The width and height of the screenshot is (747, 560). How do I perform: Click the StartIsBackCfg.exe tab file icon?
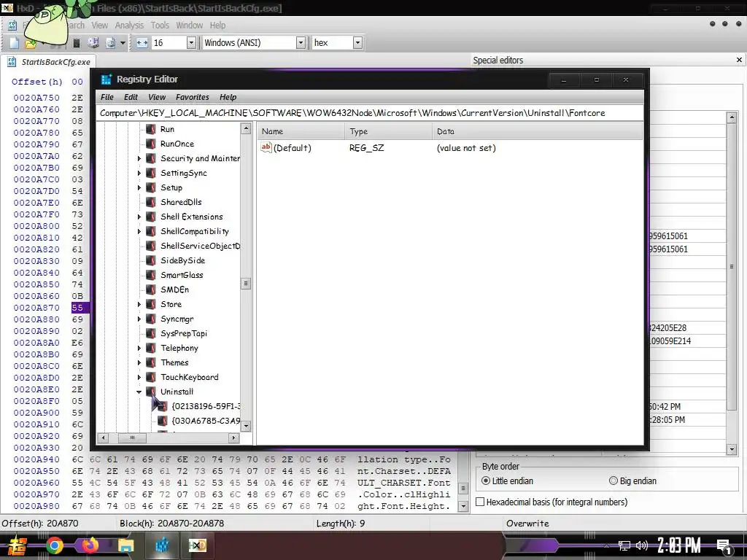[x=12, y=62]
